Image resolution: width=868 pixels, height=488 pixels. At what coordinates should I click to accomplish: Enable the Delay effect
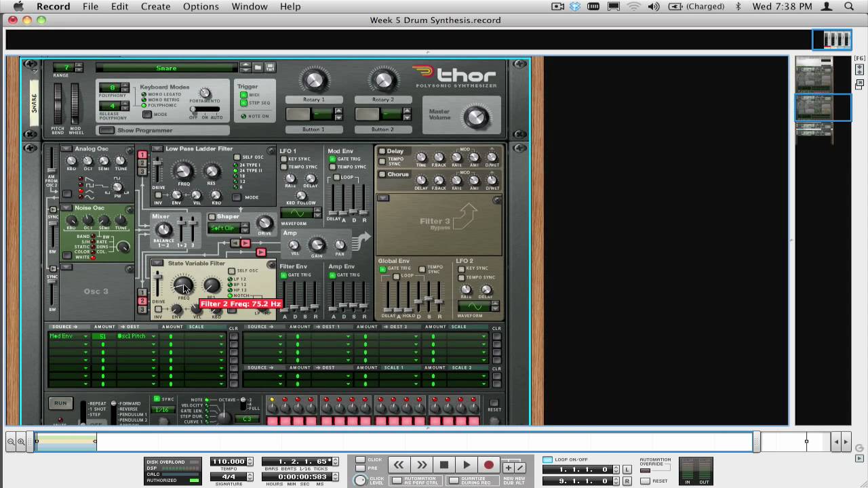[x=382, y=151]
